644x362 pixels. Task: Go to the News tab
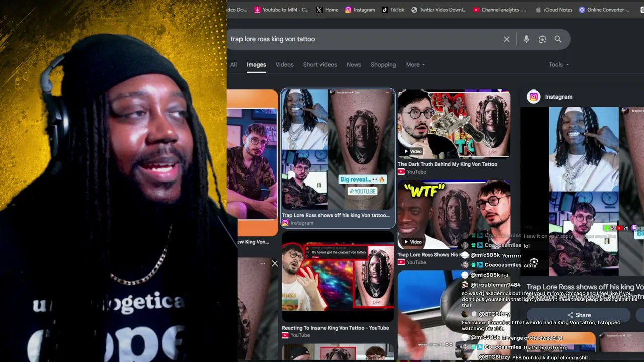354,65
